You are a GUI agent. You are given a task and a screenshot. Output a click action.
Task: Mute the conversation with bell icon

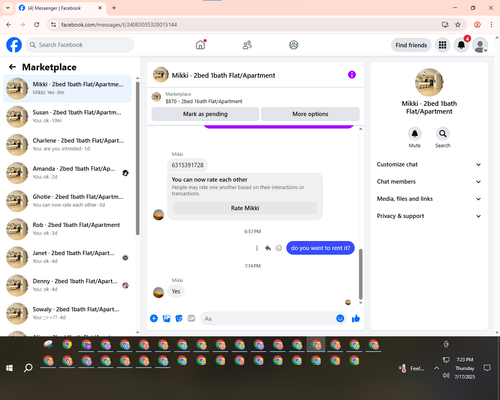(x=415, y=134)
